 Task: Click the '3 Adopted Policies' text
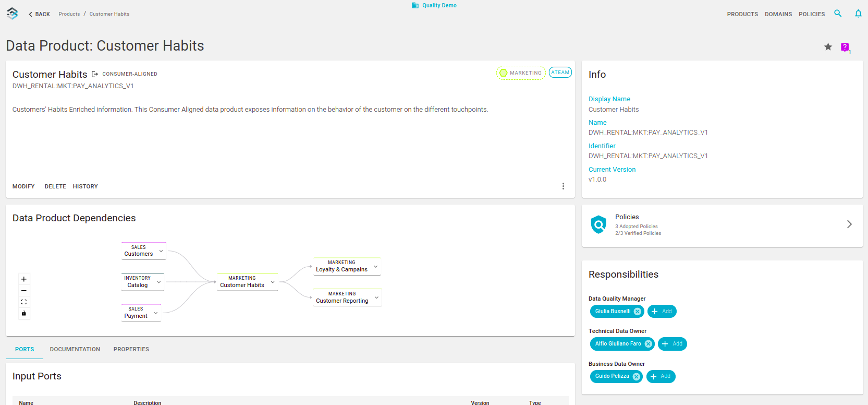point(637,227)
